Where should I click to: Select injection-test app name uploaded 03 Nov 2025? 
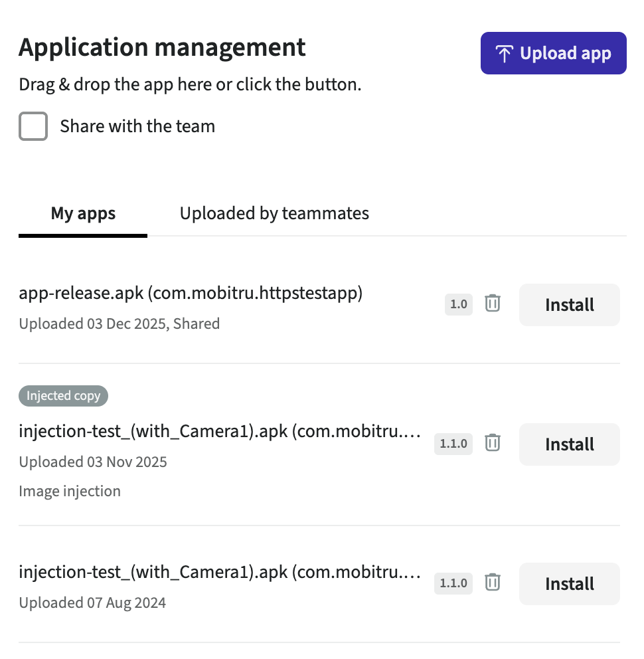[219, 432]
